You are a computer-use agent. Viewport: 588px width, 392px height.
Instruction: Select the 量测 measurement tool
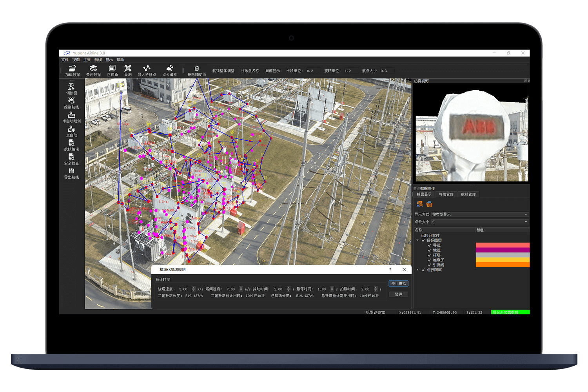point(128,69)
